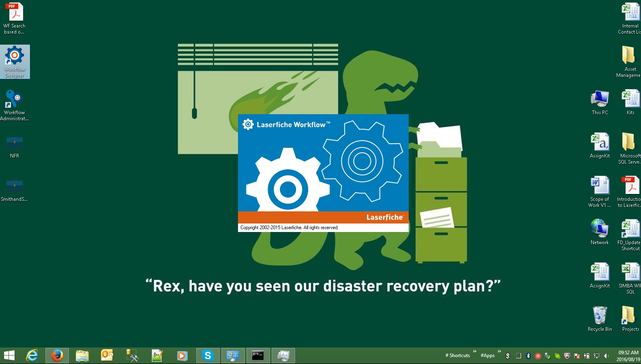Open the Workflow Administration Console shortcut
This screenshot has height=364, width=641.
point(15,105)
